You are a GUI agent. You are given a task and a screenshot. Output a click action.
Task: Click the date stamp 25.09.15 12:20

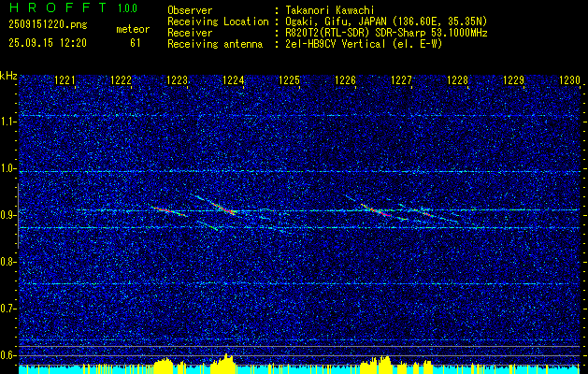[x=48, y=43]
